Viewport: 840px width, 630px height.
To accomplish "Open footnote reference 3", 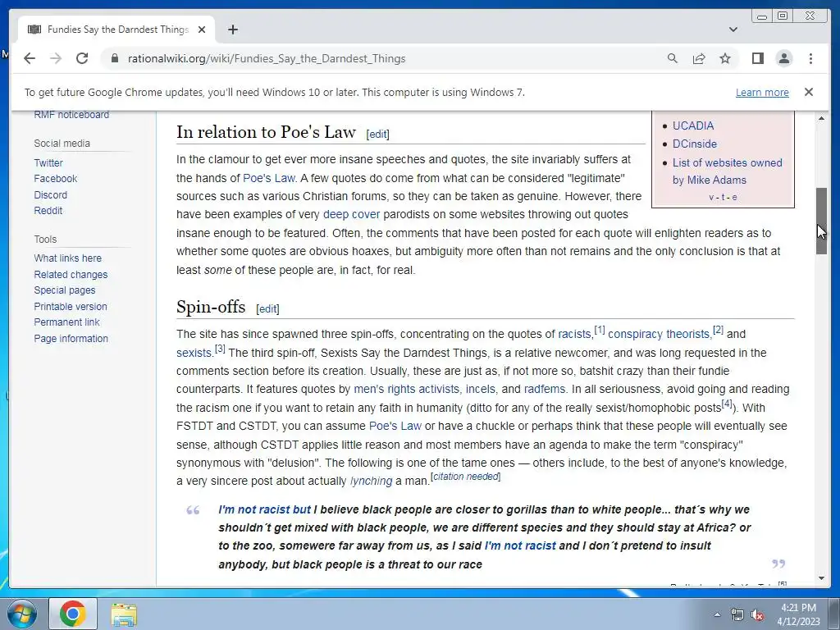I will pos(220,349).
